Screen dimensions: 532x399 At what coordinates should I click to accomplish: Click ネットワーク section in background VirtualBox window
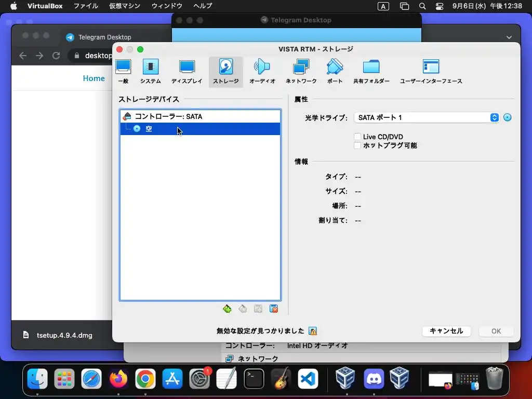coord(252,358)
